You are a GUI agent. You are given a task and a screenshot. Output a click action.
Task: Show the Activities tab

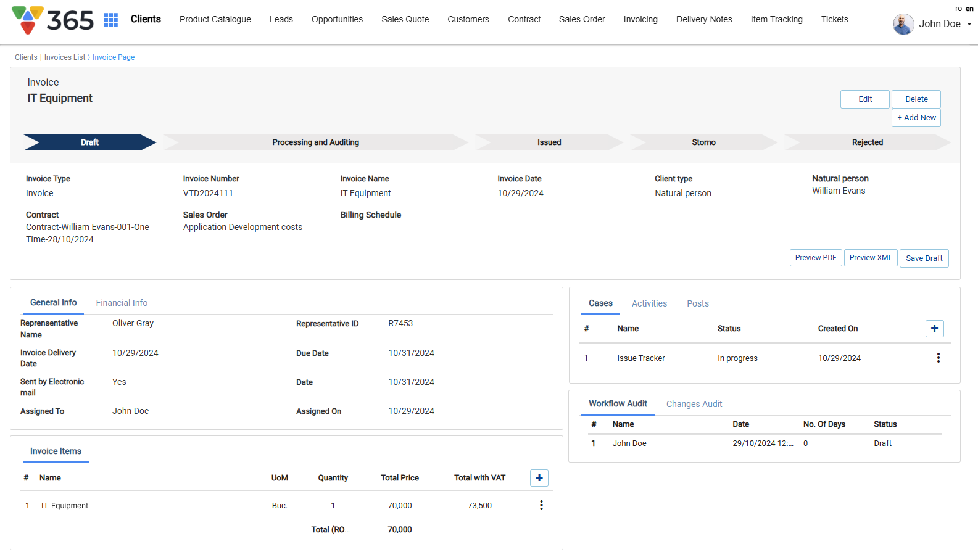pos(649,303)
